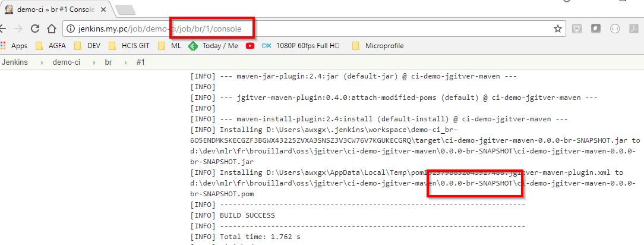Go forward with the browser arrow

click(19, 29)
